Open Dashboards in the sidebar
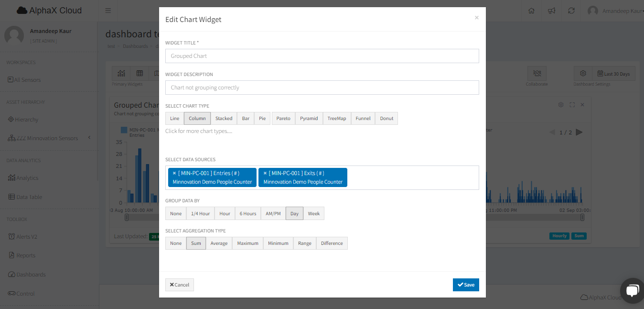 click(31, 275)
